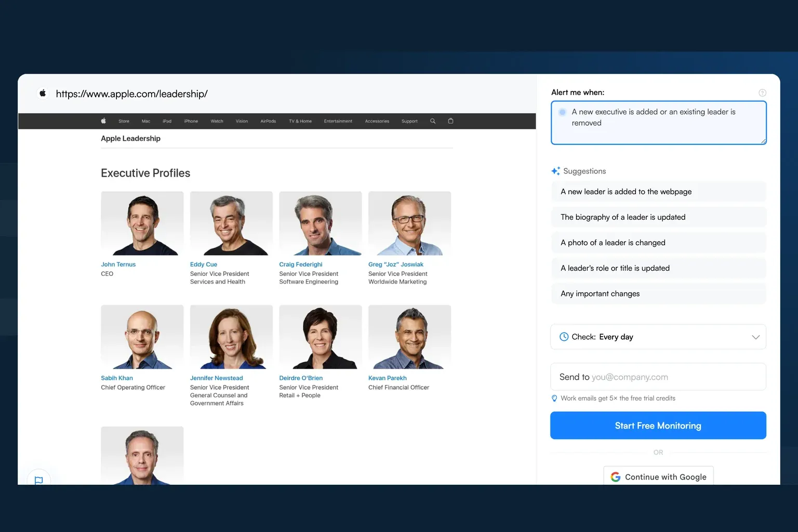Open the Support menu item
This screenshot has width=798, height=532.
[409, 121]
